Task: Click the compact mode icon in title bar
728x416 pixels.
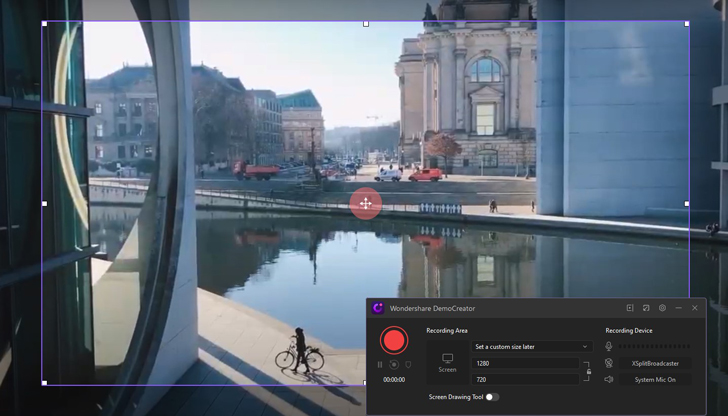Action: [646, 308]
